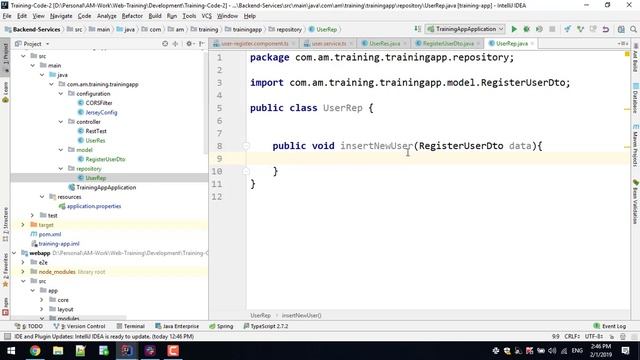The height and width of the screenshot is (360, 640).
Task: Open Windows Start menu
Action: pos(11,351)
